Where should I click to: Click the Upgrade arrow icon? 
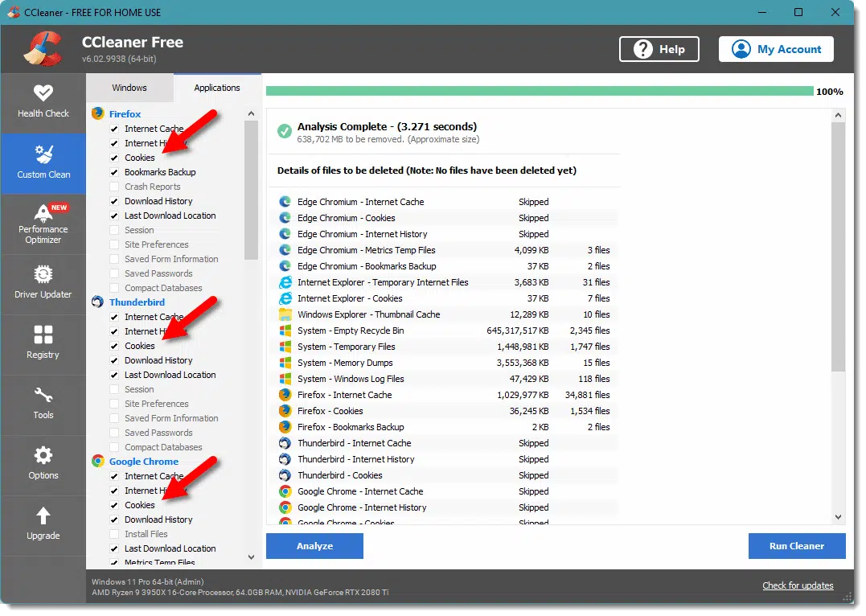(43, 515)
